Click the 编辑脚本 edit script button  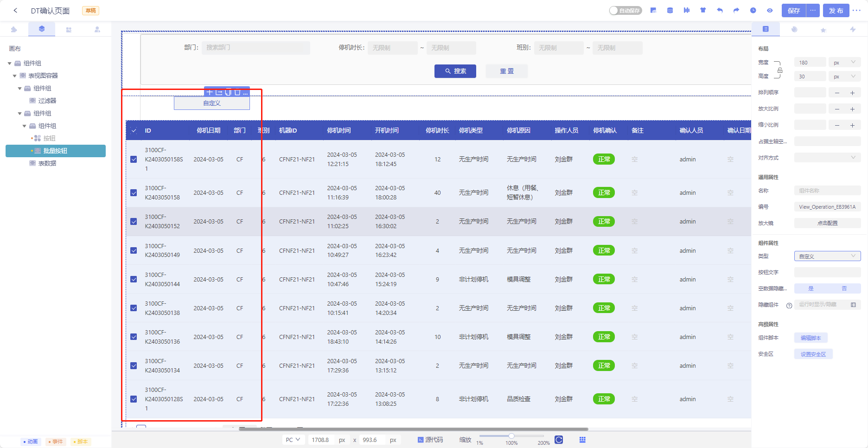(811, 338)
